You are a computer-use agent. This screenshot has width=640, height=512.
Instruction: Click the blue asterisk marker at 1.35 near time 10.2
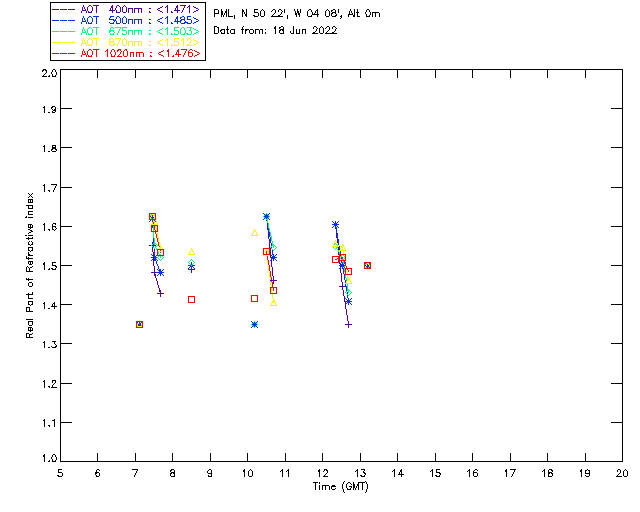[x=254, y=325]
